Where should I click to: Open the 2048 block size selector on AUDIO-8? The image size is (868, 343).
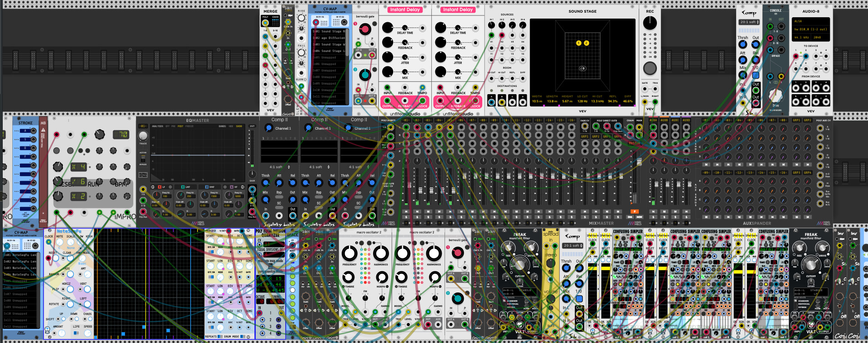pos(820,37)
